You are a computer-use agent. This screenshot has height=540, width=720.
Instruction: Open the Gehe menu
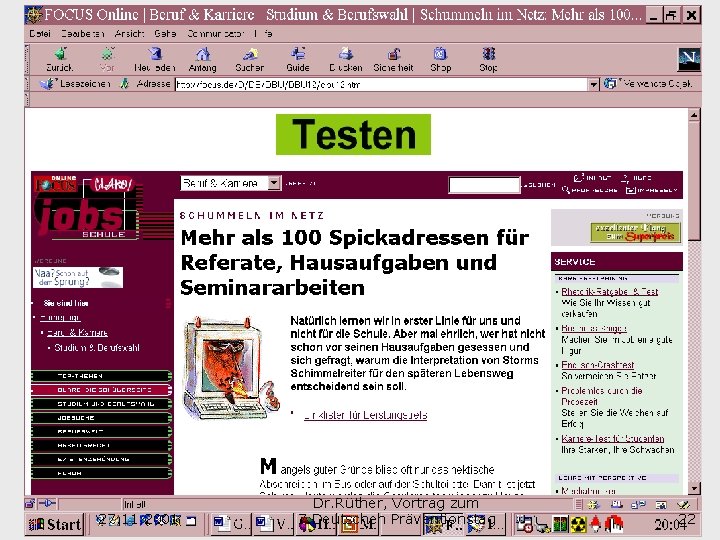(165, 34)
